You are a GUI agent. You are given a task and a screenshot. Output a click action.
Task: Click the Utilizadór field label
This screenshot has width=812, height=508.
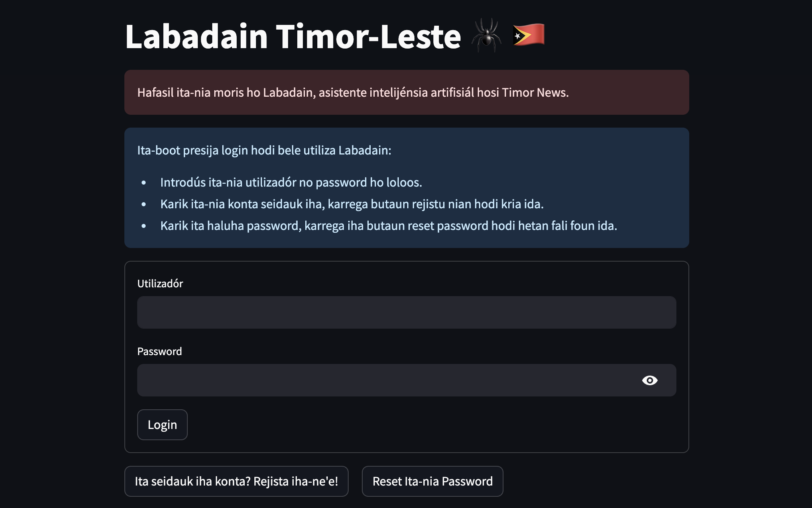click(160, 284)
